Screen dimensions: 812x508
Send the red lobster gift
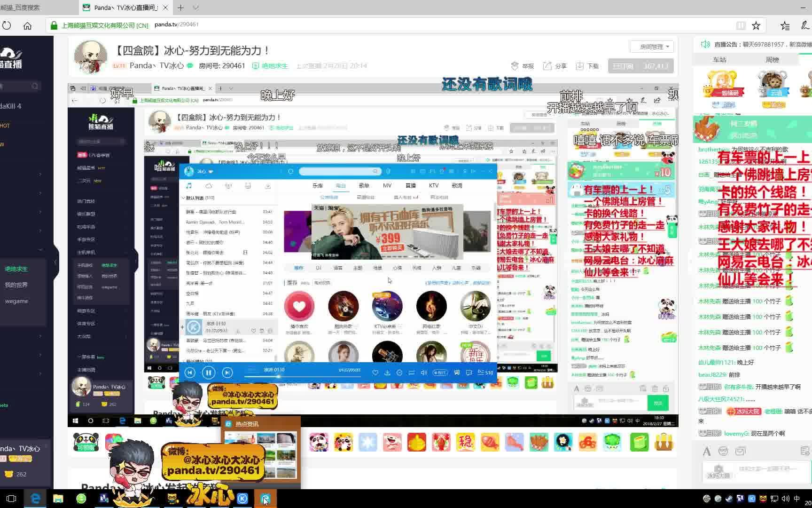[441, 442]
